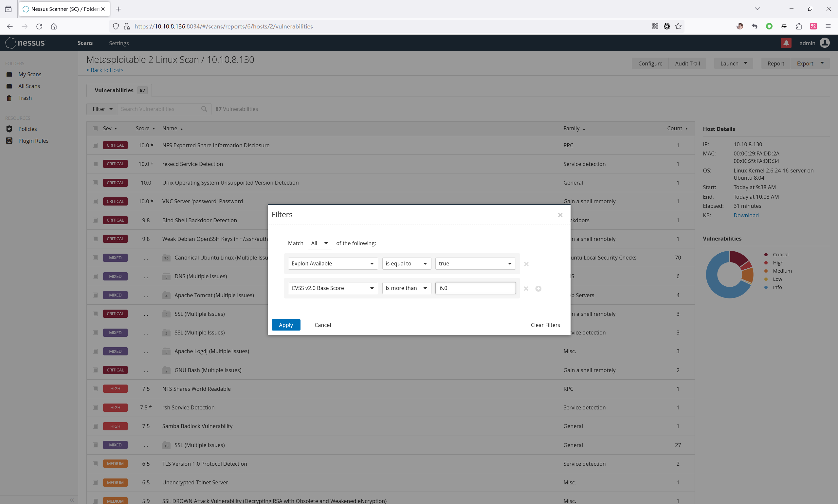Tick the Samba Badlock Vulnerability checkbox

click(95, 426)
